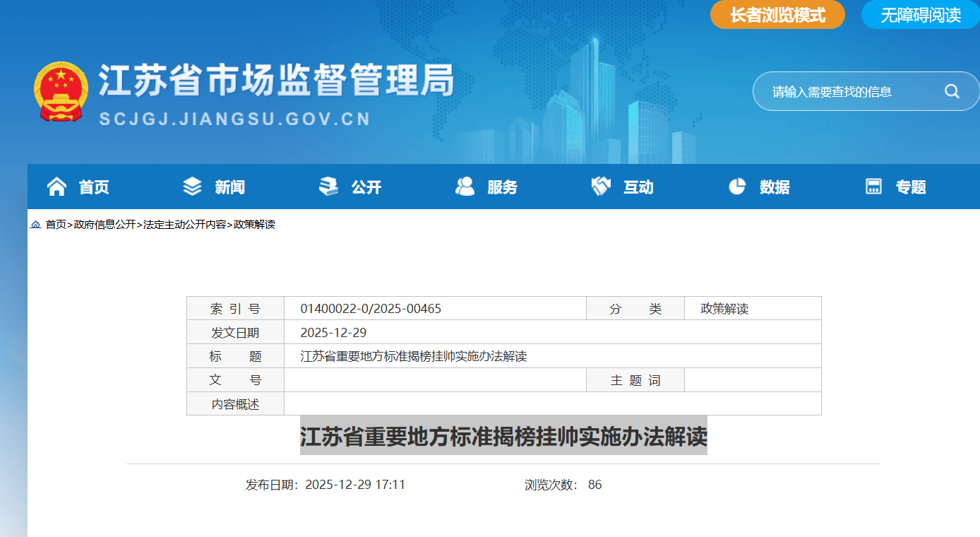
Task: Click the stacked layers icon for 新闻
Action: click(x=192, y=187)
